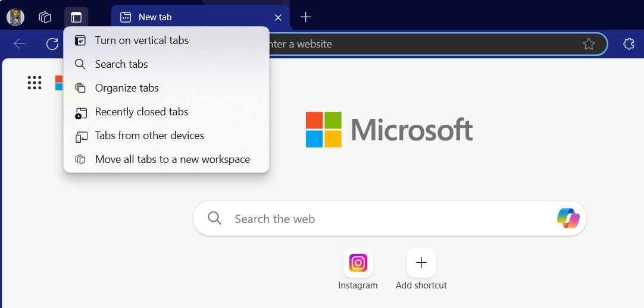Click the address bar input
This screenshot has height=308, width=644.
pos(423,44)
